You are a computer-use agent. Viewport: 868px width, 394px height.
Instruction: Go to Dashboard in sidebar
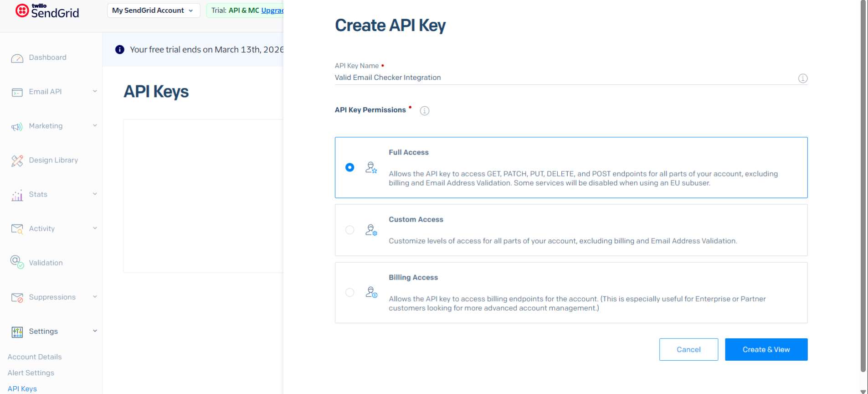coord(47,57)
